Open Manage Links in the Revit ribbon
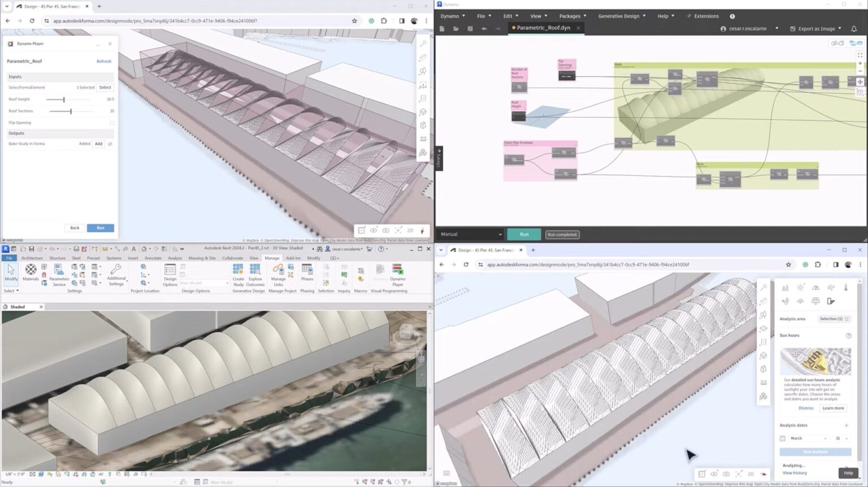The height and width of the screenshot is (487, 868). click(x=278, y=277)
